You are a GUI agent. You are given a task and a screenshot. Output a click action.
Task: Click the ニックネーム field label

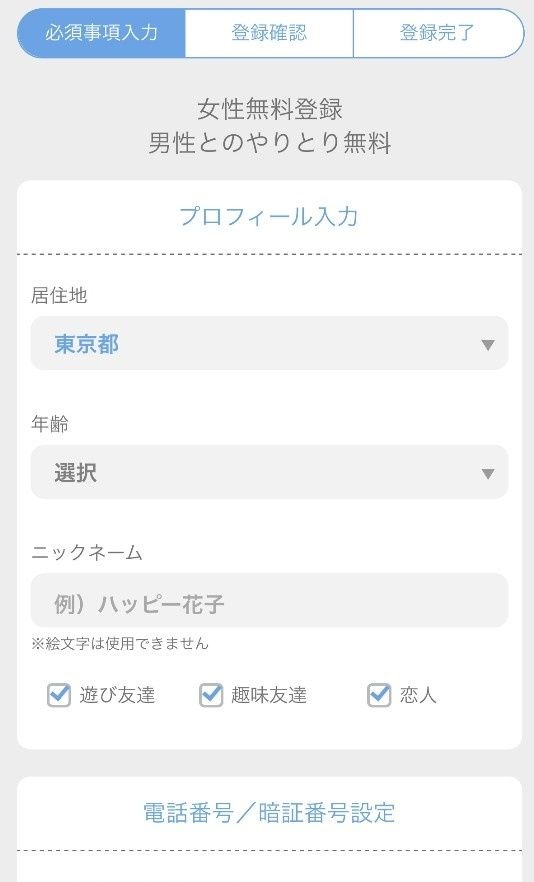click(x=87, y=552)
